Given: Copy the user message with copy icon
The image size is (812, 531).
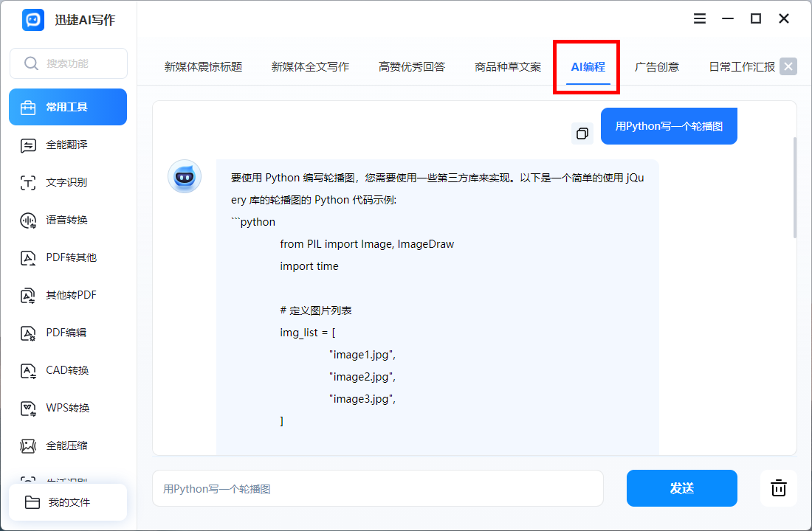Looking at the screenshot, I should [x=582, y=133].
